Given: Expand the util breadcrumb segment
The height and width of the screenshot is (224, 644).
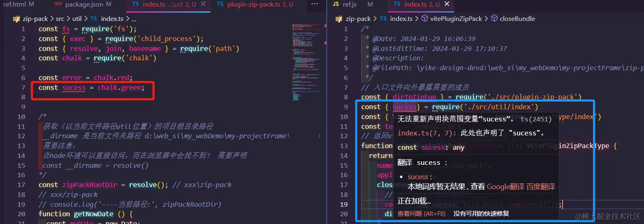Looking at the screenshot, I should 77,19.
